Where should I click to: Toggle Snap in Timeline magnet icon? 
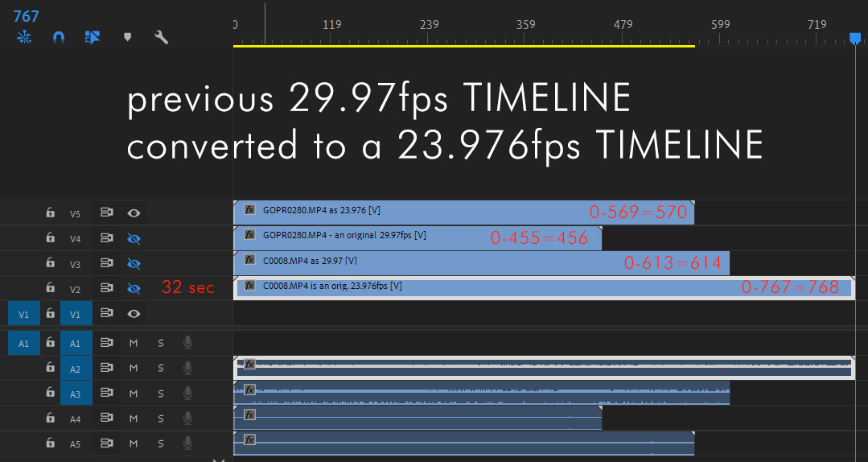(x=58, y=37)
